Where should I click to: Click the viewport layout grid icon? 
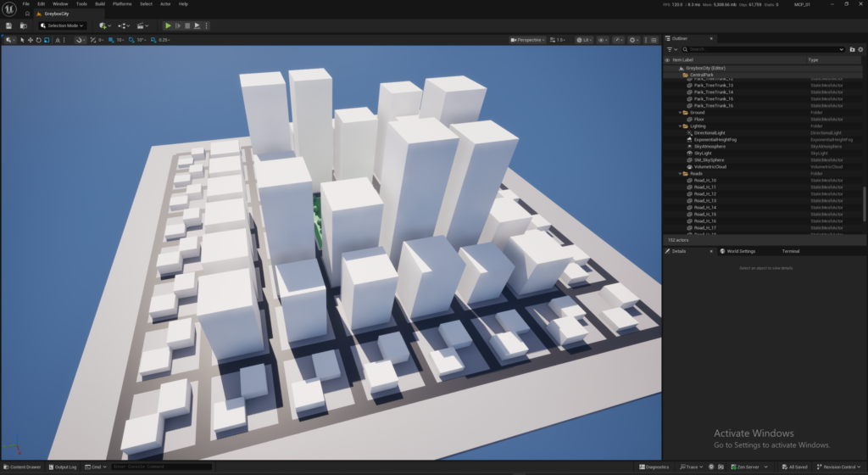[x=654, y=40]
